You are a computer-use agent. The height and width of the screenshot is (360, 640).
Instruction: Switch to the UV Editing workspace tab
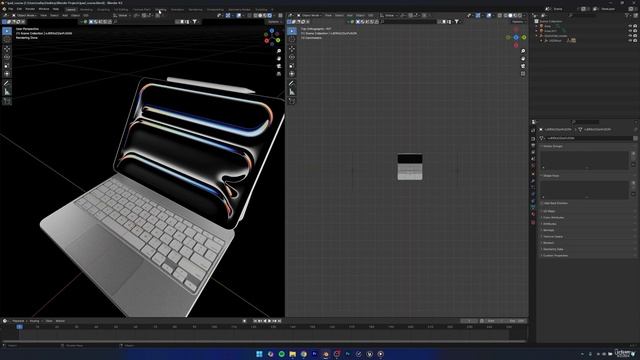pyautogui.click(x=121, y=9)
